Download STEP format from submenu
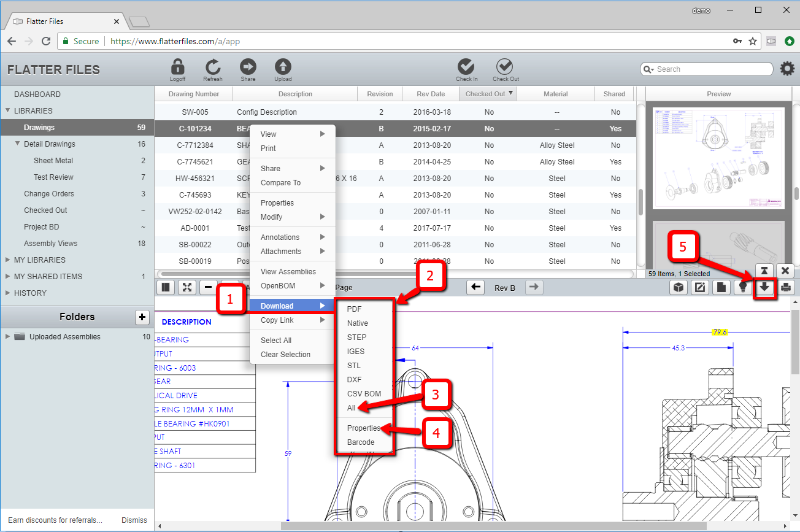The image size is (800, 532). tap(364, 337)
